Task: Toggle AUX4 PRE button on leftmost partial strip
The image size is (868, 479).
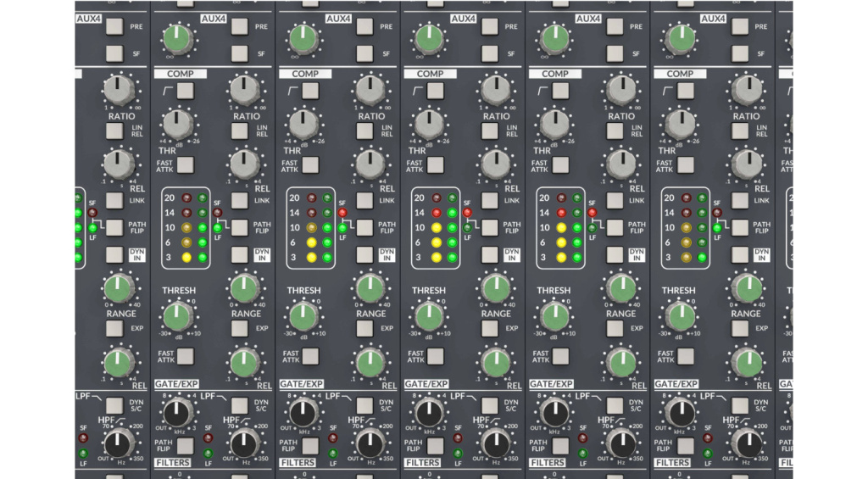Action: (x=114, y=27)
